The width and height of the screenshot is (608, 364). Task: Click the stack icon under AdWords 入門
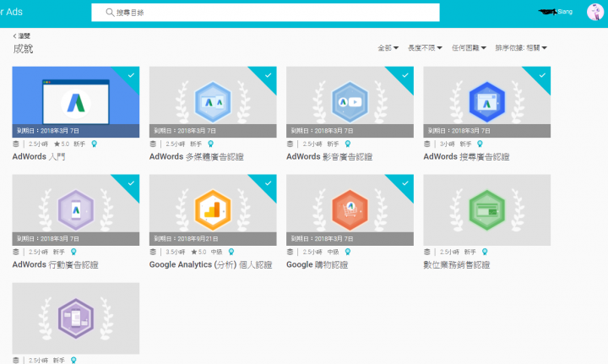click(16, 144)
